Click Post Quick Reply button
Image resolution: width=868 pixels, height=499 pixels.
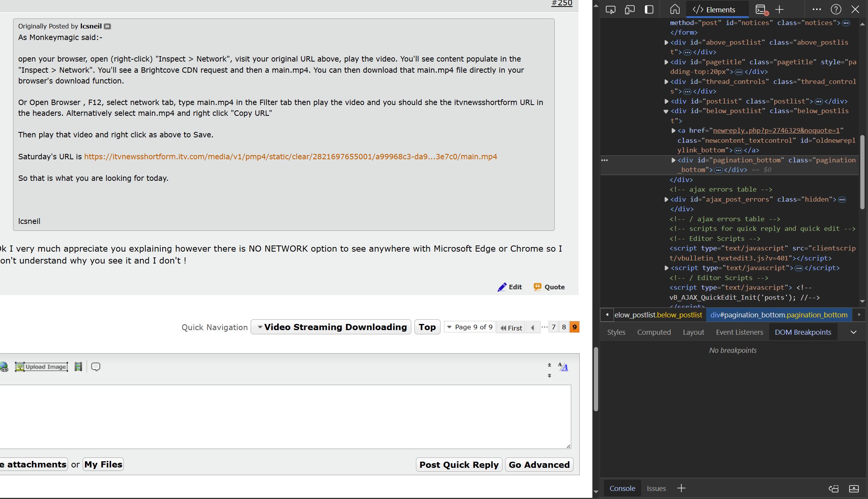pos(459,465)
